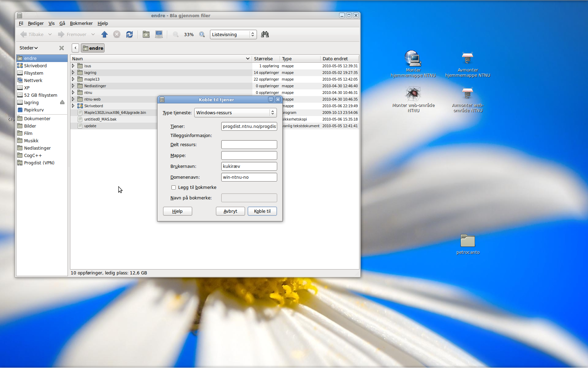Select the petrocanto desktop folder
This screenshot has width=588, height=368.
(x=468, y=244)
